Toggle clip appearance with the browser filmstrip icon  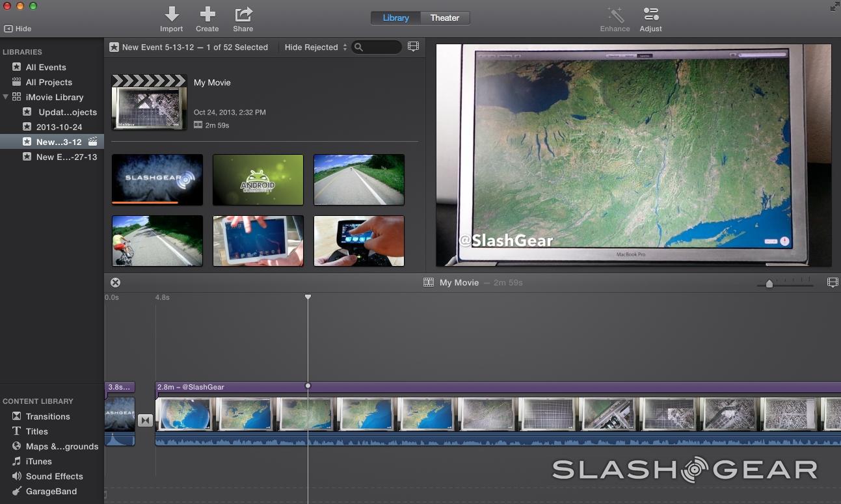tap(413, 46)
